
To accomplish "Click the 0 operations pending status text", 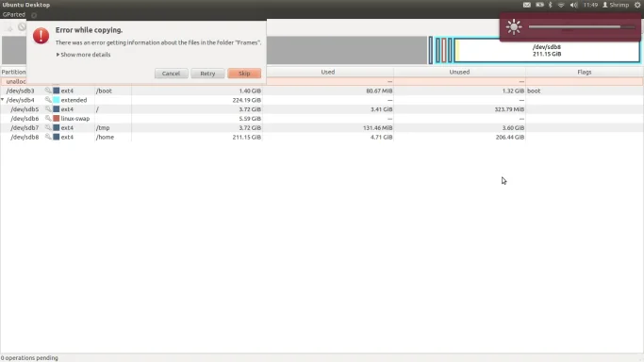I will tap(29, 358).
